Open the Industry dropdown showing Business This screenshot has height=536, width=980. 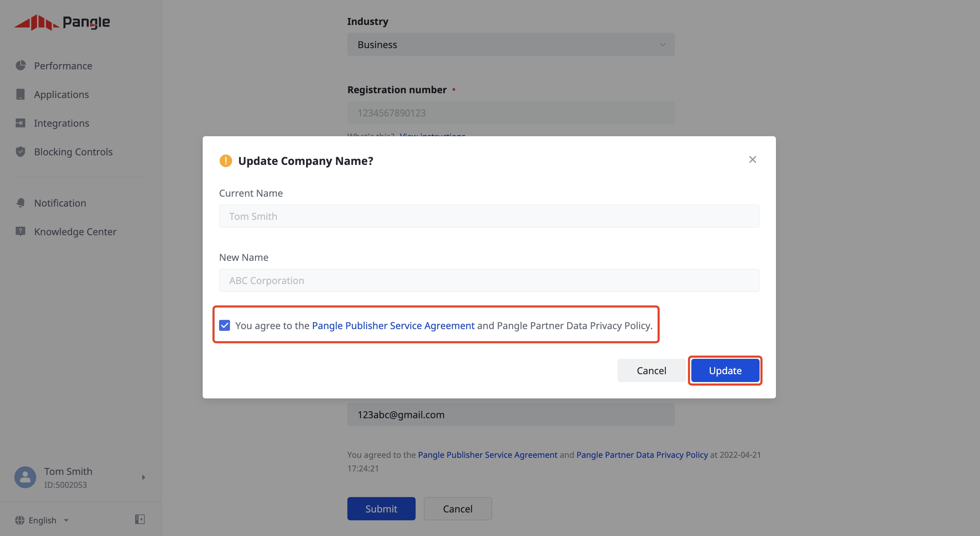(510, 44)
